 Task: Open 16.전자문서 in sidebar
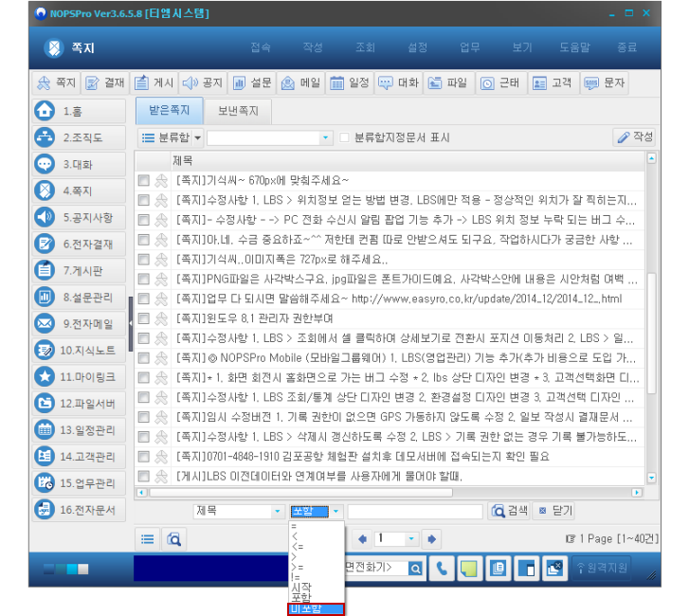coord(79,510)
